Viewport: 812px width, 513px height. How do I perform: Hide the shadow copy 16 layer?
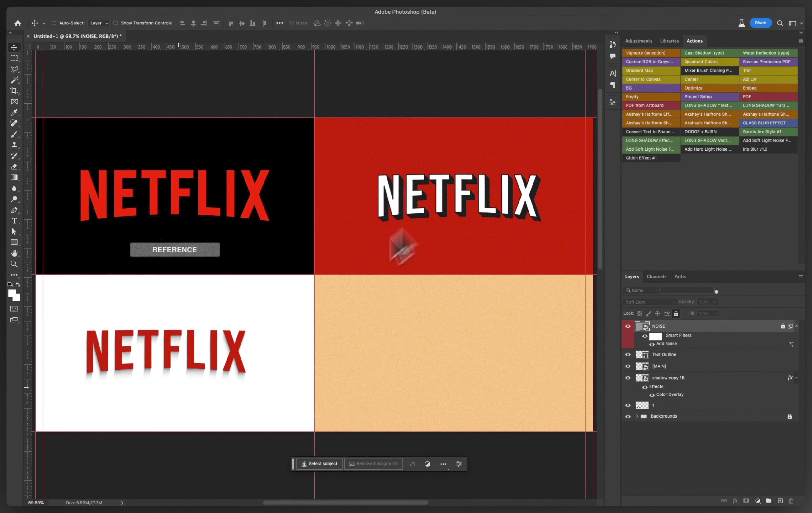(x=628, y=378)
